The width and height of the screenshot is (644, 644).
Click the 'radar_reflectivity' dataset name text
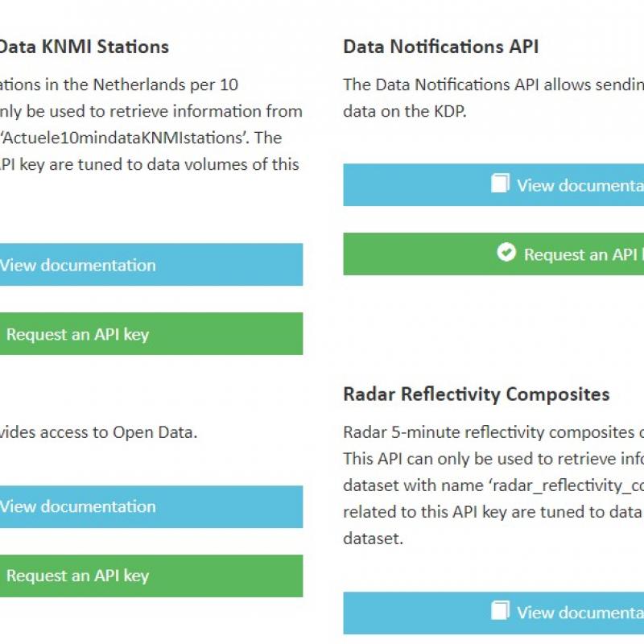coord(566,486)
